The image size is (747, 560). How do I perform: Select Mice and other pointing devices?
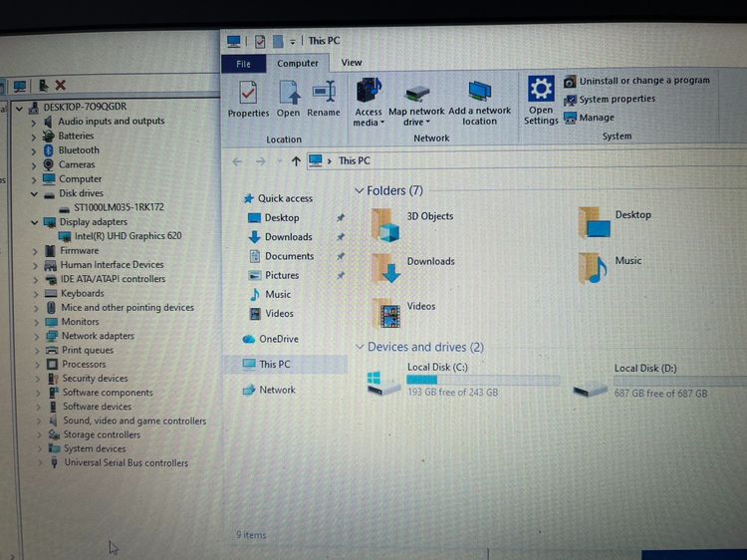pyautogui.click(x=121, y=308)
